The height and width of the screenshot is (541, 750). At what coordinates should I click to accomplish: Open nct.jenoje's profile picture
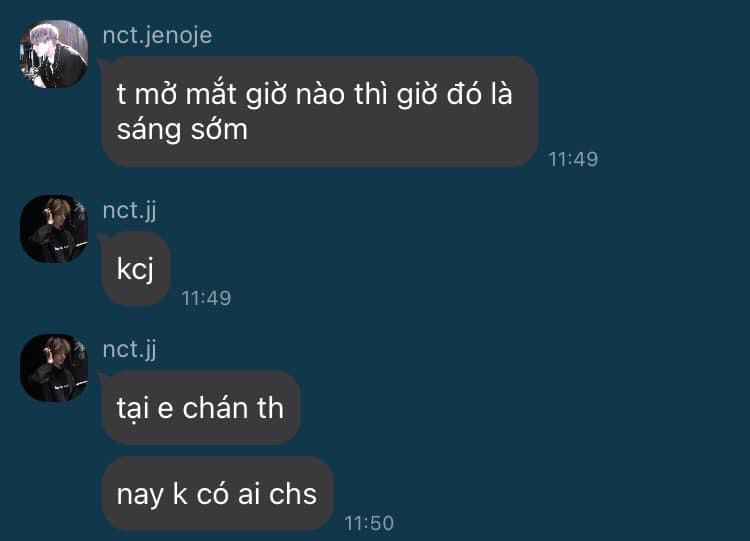tap(54, 54)
